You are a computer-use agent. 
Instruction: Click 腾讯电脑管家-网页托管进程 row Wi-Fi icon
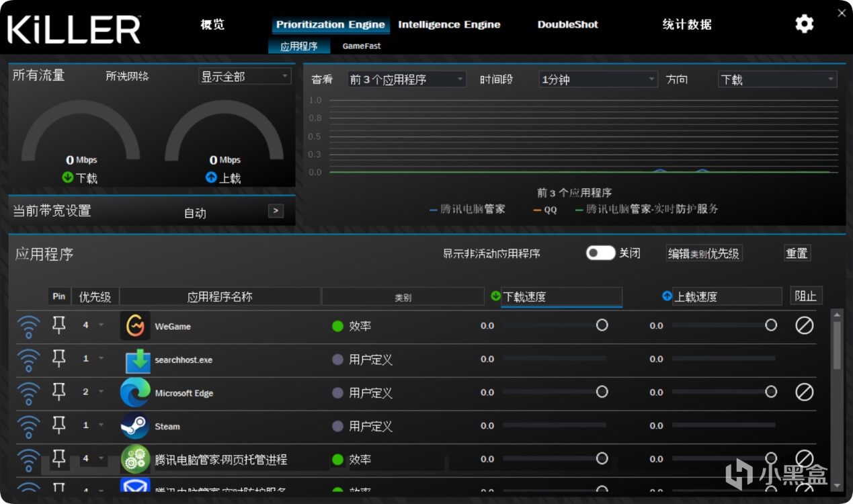pos(28,460)
